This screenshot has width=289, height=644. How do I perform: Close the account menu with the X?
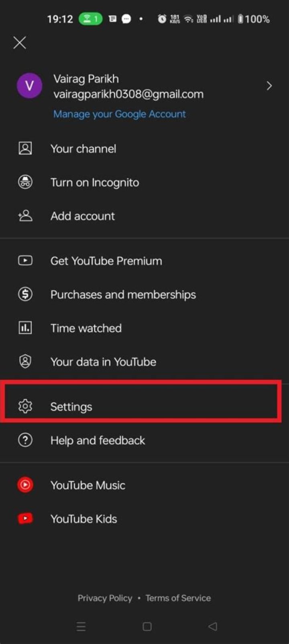click(19, 42)
